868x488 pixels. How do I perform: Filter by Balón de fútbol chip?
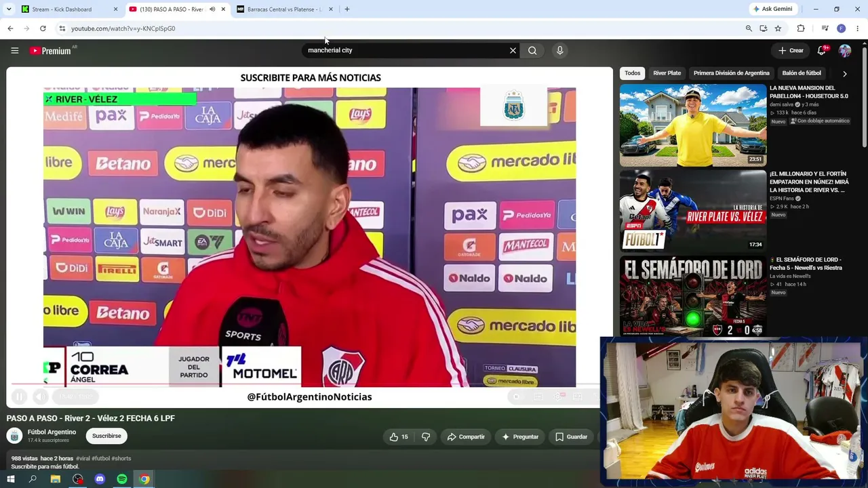[x=802, y=73]
